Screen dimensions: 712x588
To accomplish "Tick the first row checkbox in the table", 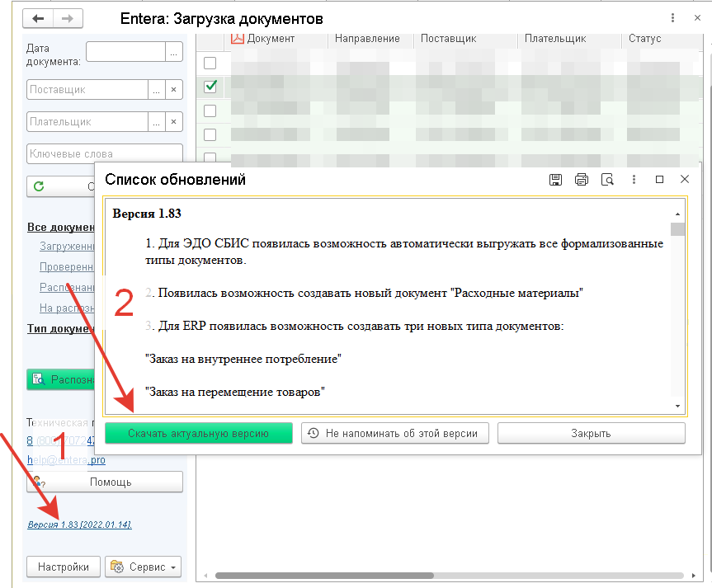I will pos(210,63).
